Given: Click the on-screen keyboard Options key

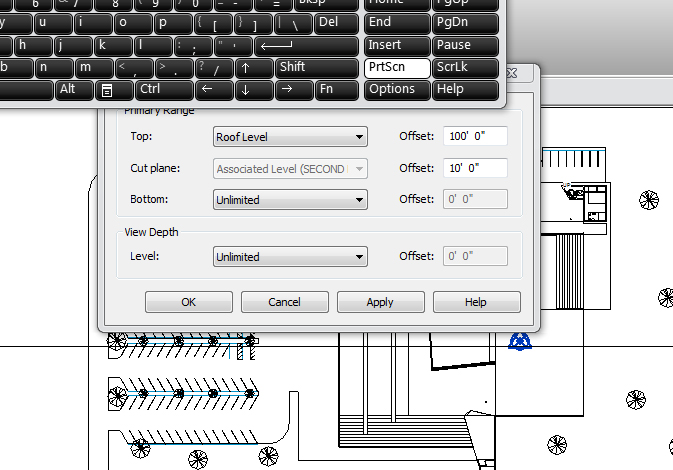Looking at the screenshot, I should pyautogui.click(x=397, y=90).
